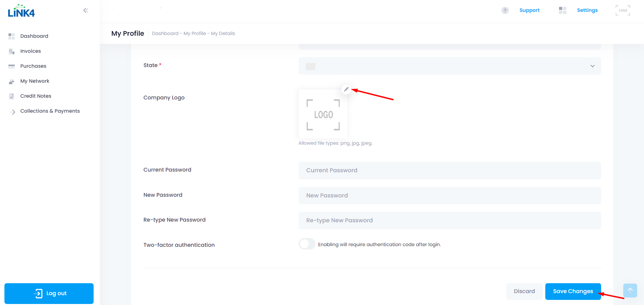
Task: Click 'Allowed file types: png, jpg, jpeg.' text
Action: [335, 143]
